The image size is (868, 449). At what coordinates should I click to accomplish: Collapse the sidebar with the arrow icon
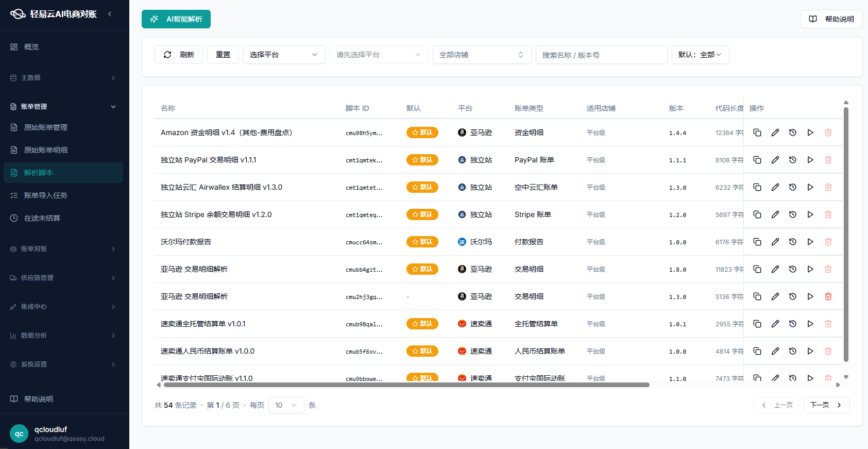[110, 14]
